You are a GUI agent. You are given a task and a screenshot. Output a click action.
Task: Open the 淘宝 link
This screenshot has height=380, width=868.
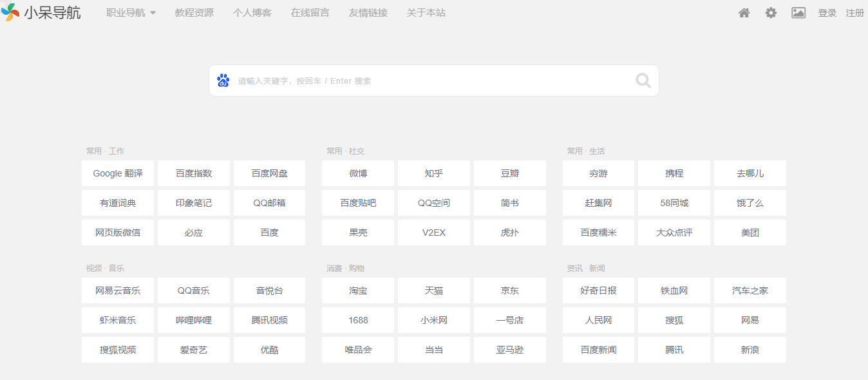click(358, 290)
